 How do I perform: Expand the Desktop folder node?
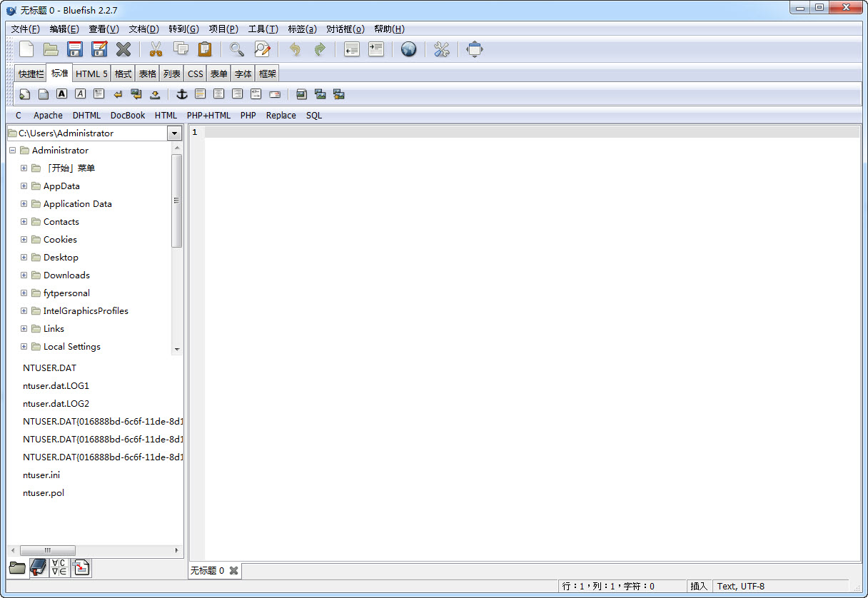(x=24, y=258)
